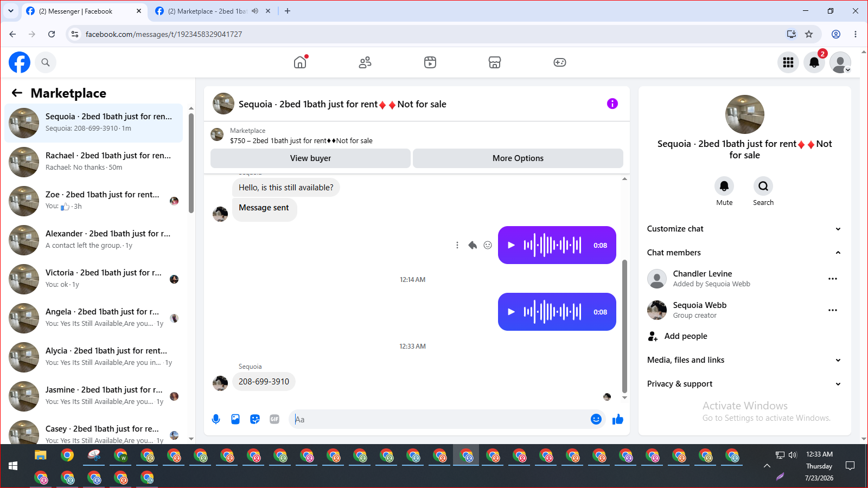
Task: Attach a photo file in composer
Action: pyautogui.click(x=235, y=419)
